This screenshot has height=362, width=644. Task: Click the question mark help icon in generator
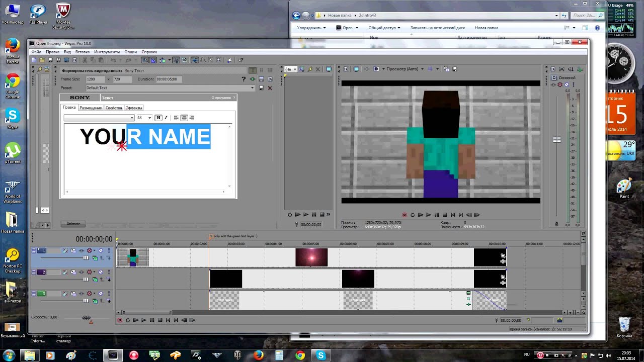coord(244,79)
